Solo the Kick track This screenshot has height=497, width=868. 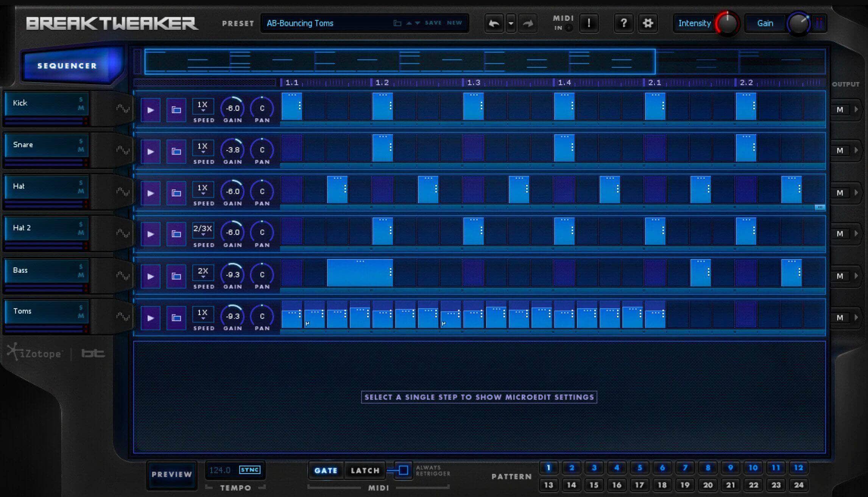tap(81, 100)
